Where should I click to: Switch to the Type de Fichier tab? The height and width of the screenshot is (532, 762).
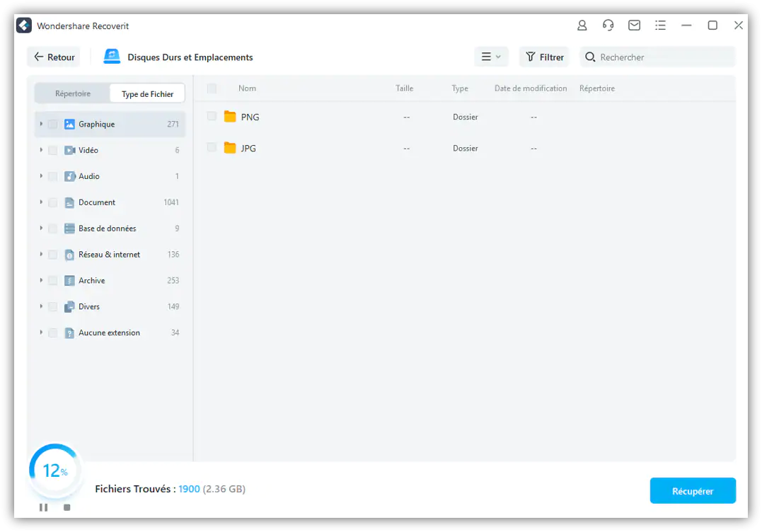(x=147, y=94)
